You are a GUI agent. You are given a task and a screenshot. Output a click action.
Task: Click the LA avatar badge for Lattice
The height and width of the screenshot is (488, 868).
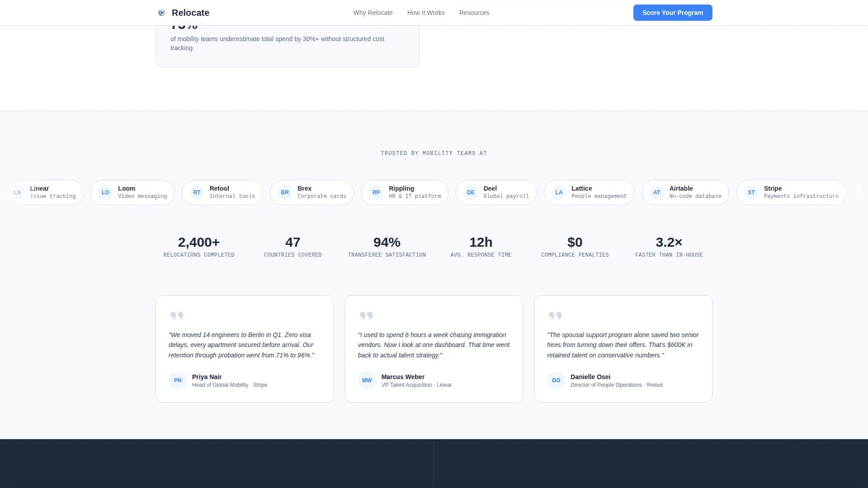559,192
